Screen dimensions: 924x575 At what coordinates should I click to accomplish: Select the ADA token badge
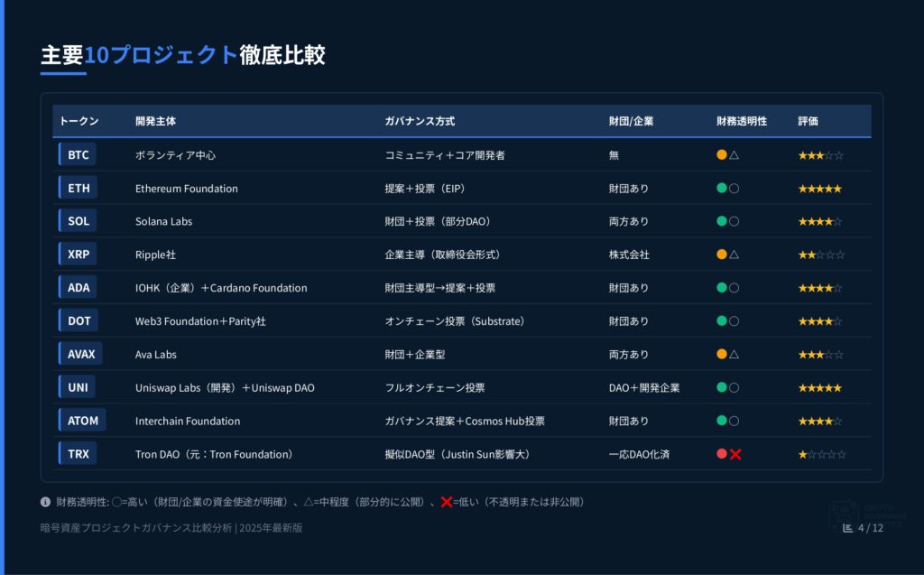pyautogui.click(x=78, y=288)
